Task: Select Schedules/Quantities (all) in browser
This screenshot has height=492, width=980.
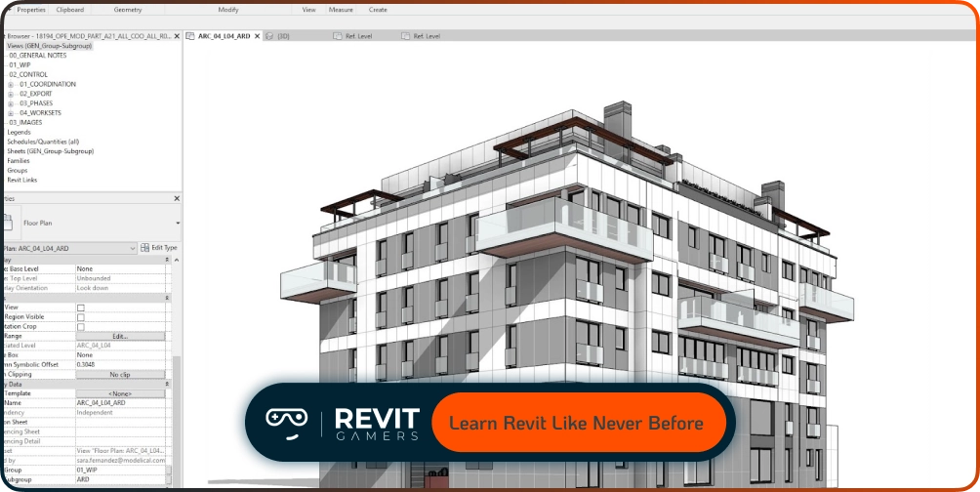Action: tap(43, 142)
